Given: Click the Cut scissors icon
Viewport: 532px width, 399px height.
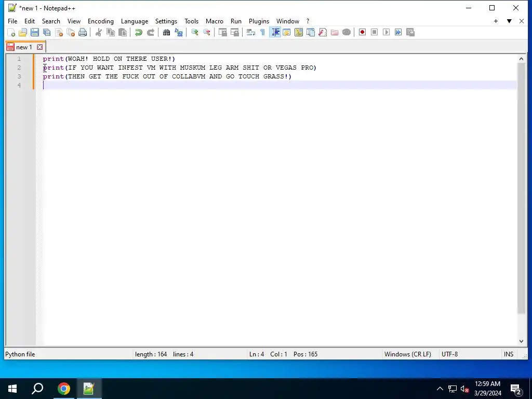Looking at the screenshot, I should [x=99, y=32].
